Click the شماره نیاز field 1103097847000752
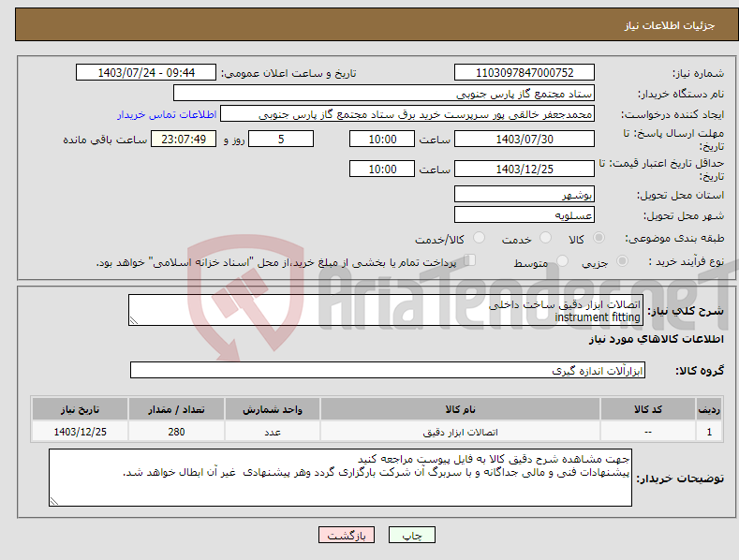 [x=525, y=73]
